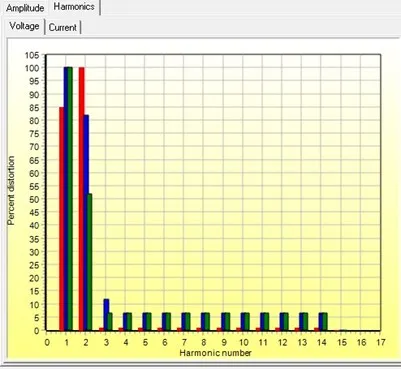This screenshot has height=369, width=401.
Task: Switch to the Amplitude tab
Action: click(x=25, y=8)
